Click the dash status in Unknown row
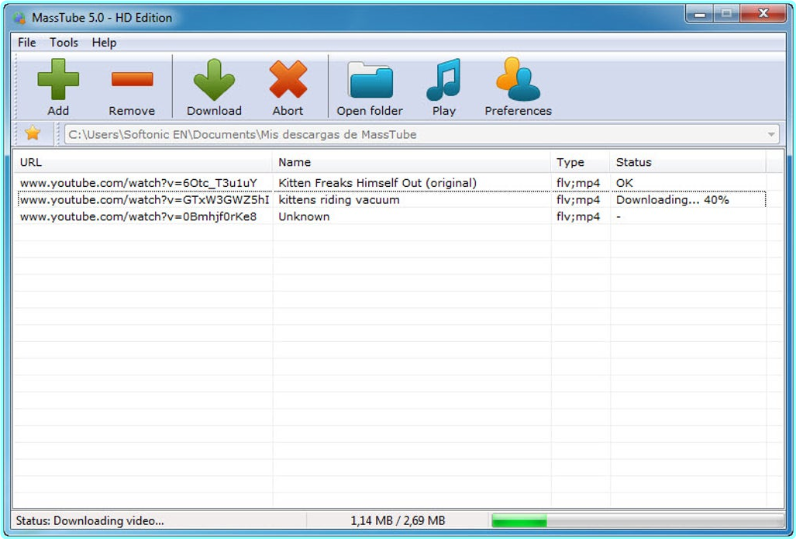Viewport: 796px width, 539px height. (618, 217)
